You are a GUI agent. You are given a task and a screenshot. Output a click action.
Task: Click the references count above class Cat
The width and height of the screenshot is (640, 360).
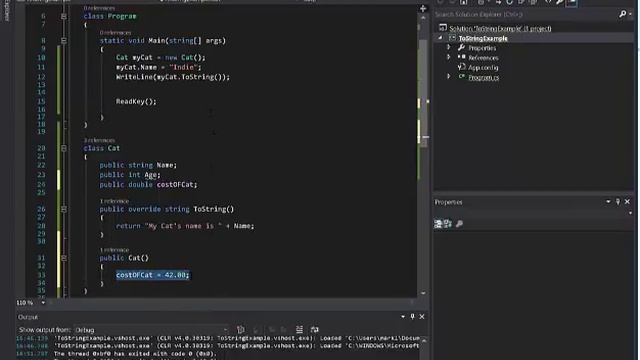tap(99, 140)
